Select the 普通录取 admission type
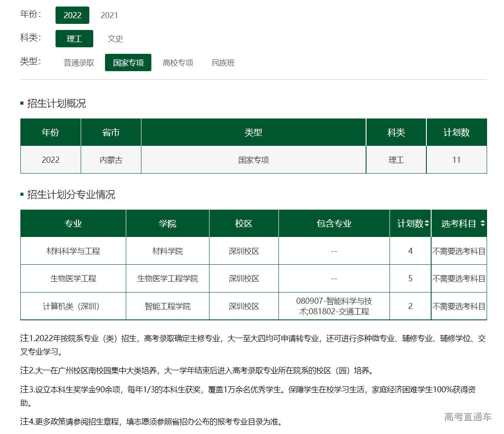The width and height of the screenshot is (504, 434). [77, 62]
